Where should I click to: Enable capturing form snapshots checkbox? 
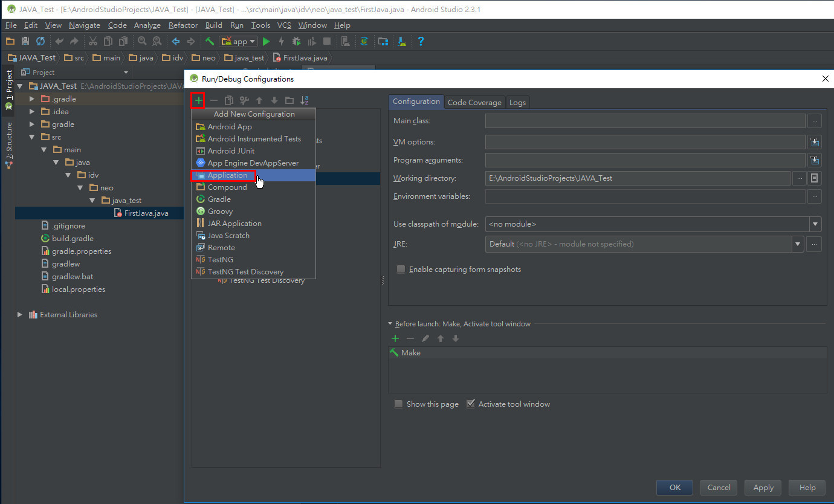pyautogui.click(x=401, y=270)
